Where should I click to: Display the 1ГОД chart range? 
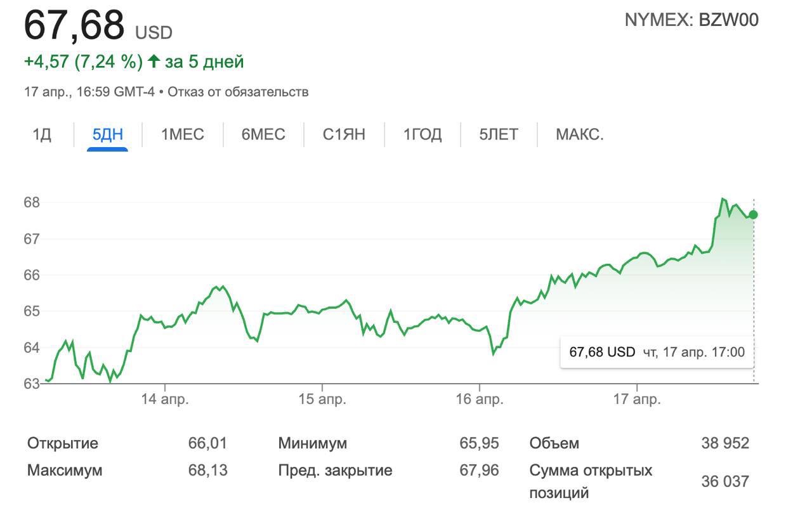point(422,134)
